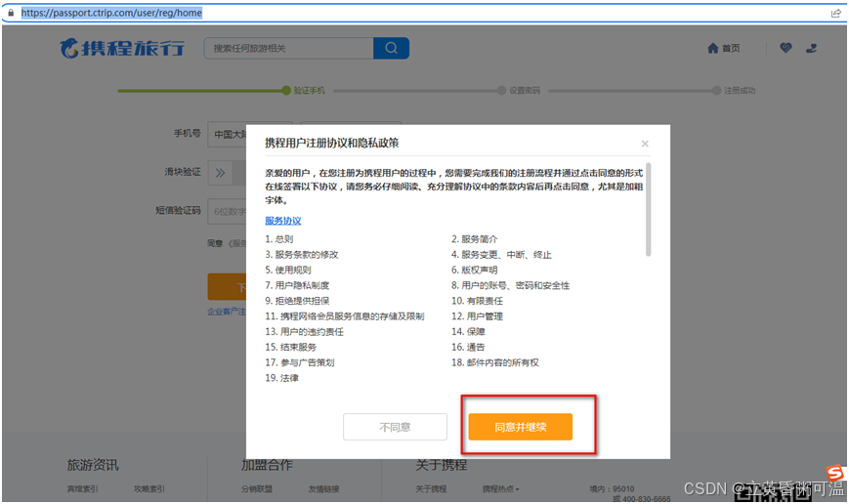Click agreement item 19. 法律
This screenshot has height=504, width=849.
click(281, 378)
